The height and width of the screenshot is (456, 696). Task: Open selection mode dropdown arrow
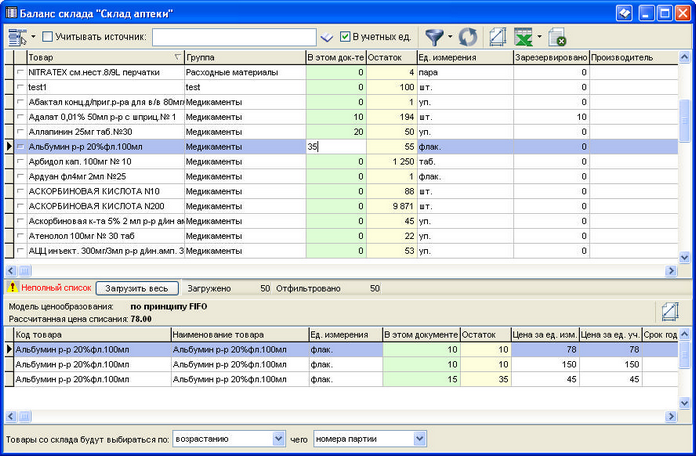point(33,36)
